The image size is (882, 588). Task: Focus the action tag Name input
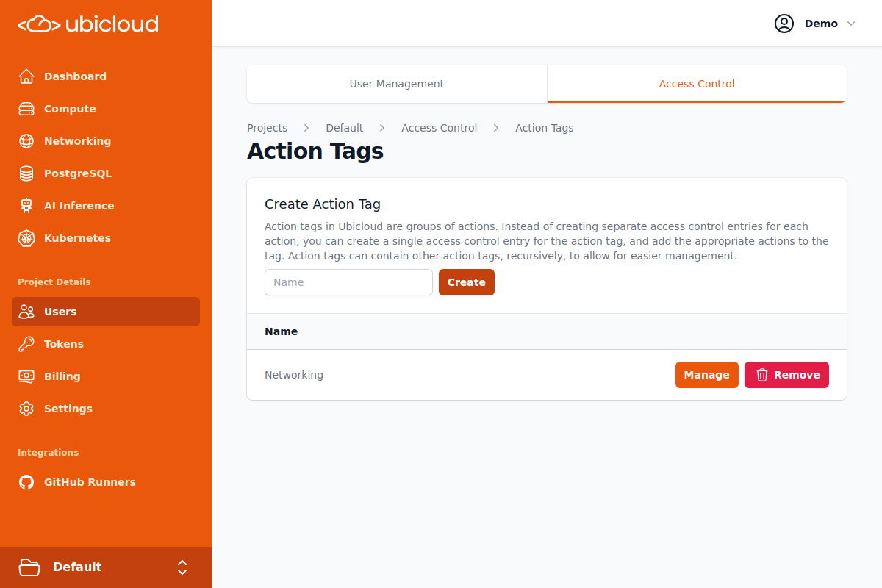(x=348, y=282)
